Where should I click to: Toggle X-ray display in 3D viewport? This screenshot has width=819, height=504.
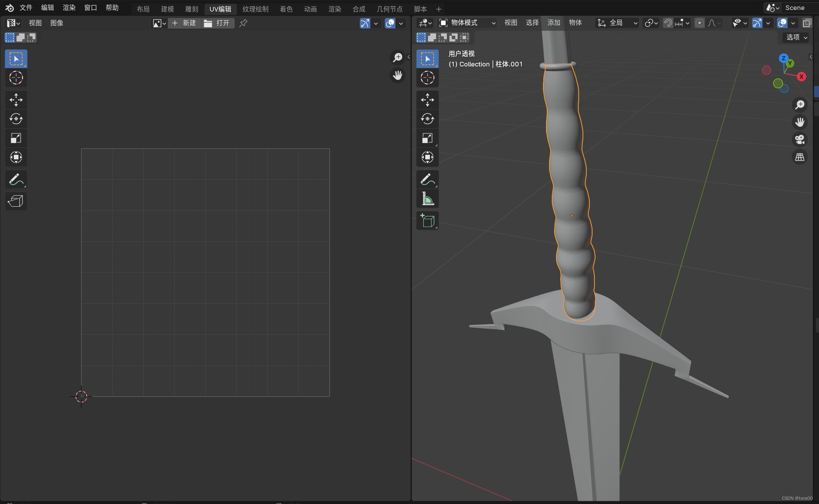807,23
